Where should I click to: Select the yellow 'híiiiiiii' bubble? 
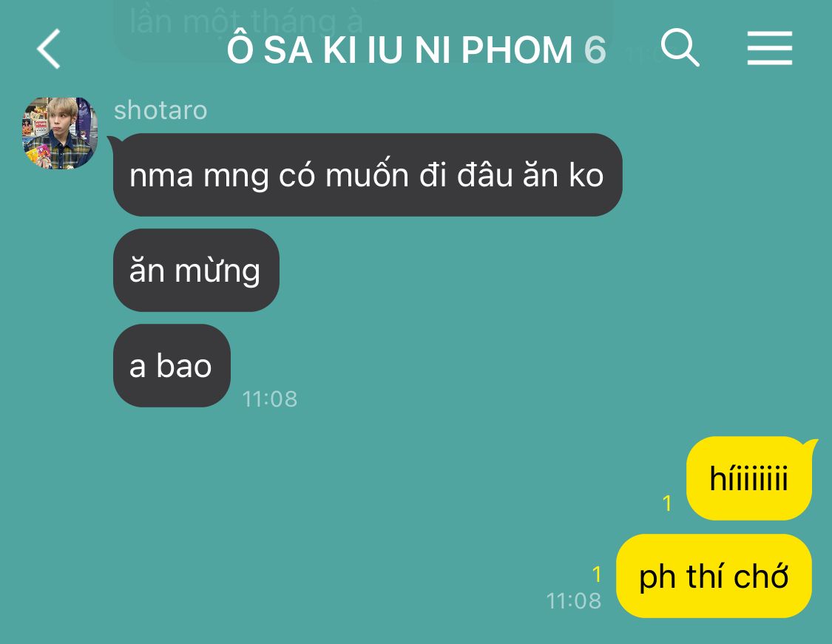tap(748, 478)
